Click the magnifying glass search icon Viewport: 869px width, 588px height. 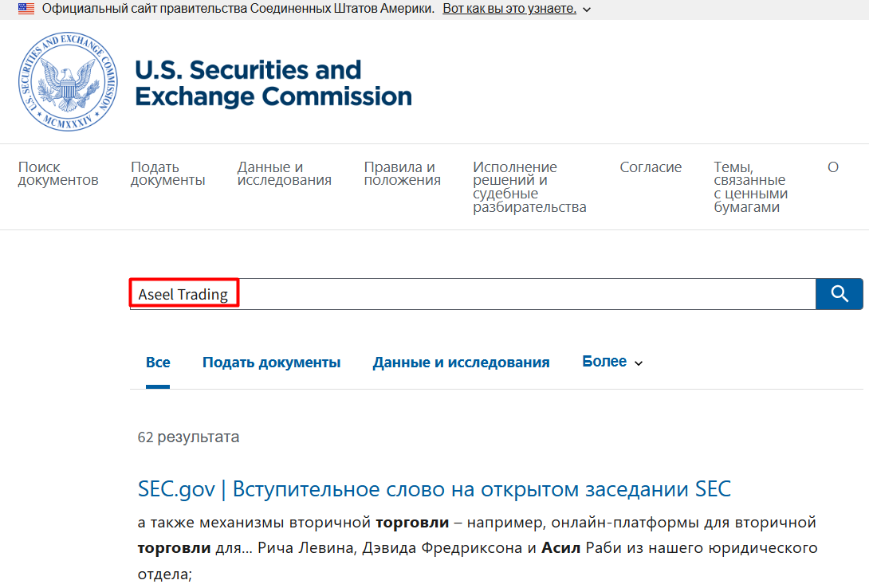pyautogui.click(x=839, y=294)
